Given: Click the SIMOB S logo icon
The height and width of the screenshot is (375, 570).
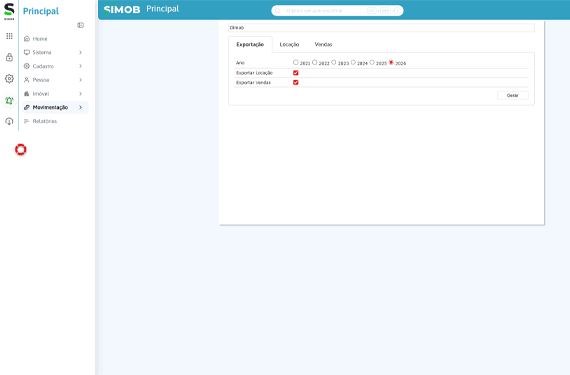Looking at the screenshot, I should click(x=9, y=11).
